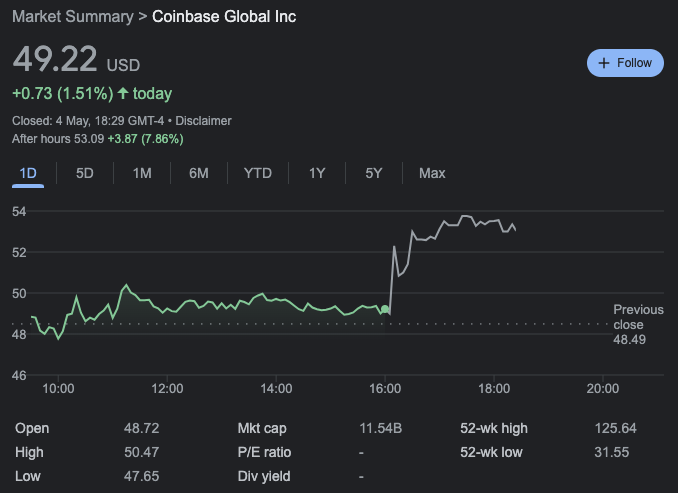Switch to the 5D chart tab
Viewport: 678px width, 493px height.
tap(85, 173)
